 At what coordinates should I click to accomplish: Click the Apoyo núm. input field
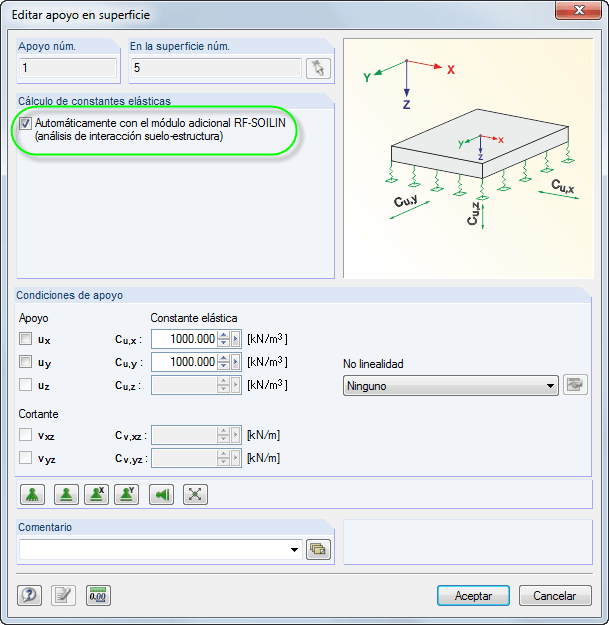click(68, 68)
